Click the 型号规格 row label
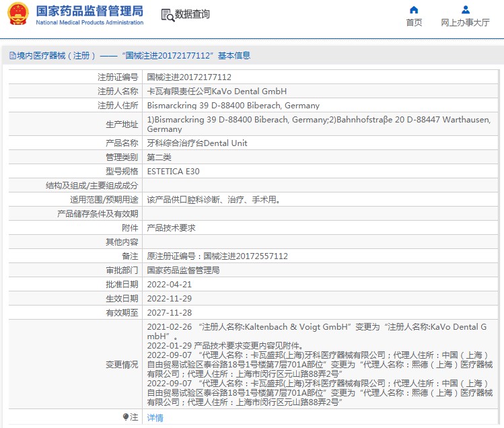The image size is (504, 428). [122, 172]
